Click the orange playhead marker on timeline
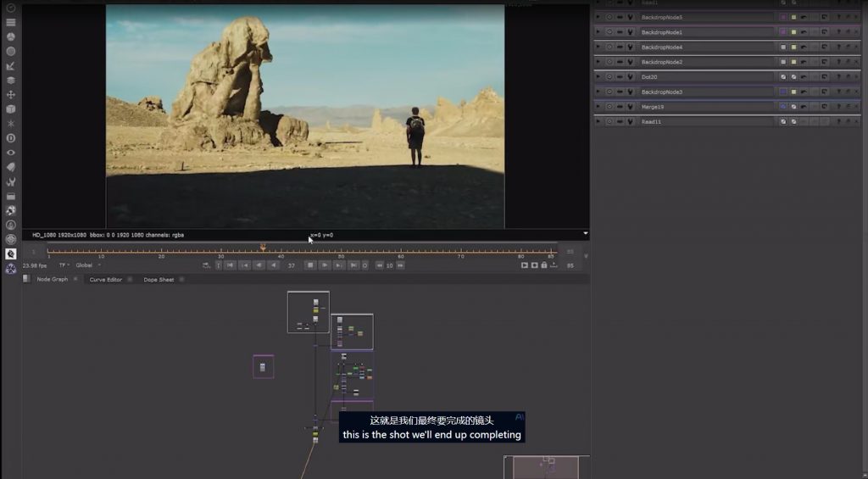Screen dimensions: 868x479 [263, 248]
